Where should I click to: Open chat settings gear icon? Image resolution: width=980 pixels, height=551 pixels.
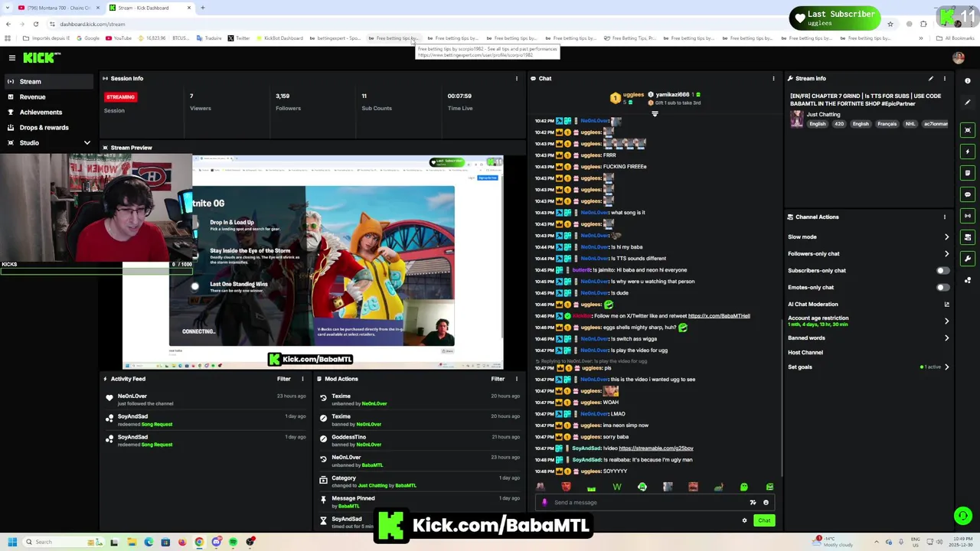744,520
